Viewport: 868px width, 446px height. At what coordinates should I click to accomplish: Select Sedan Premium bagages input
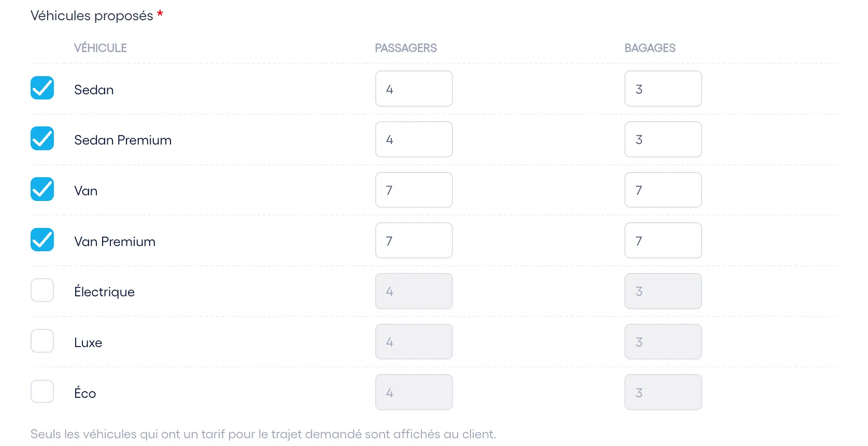pos(663,139)
